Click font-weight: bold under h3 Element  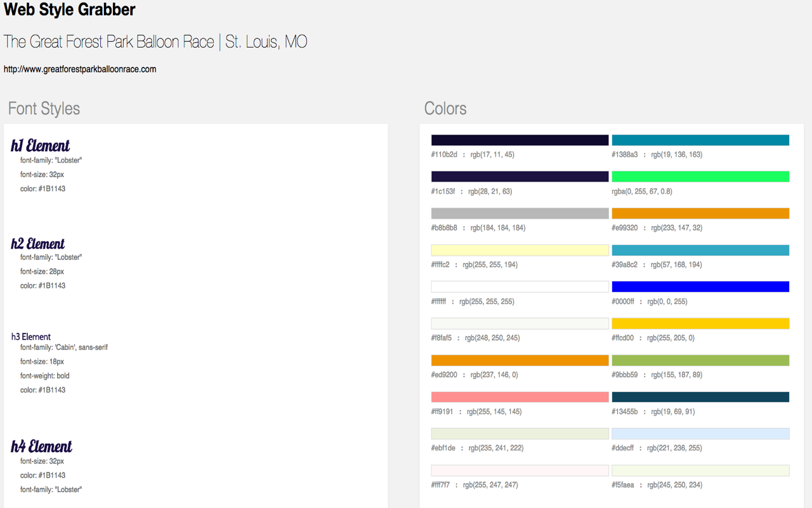[x=45, y=376]
